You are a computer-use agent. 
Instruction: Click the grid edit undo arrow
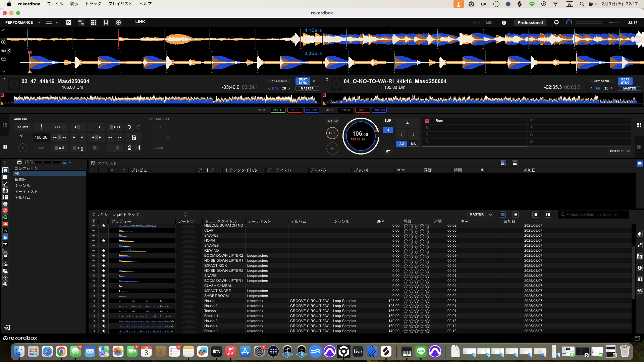pyautogui.click(x=129, y=127)
